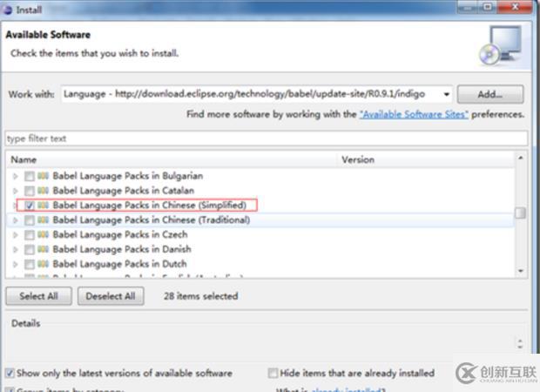Click the Catalan language pack category icon
This screenshot has width=540, height=392.
(x=43, y=191)
